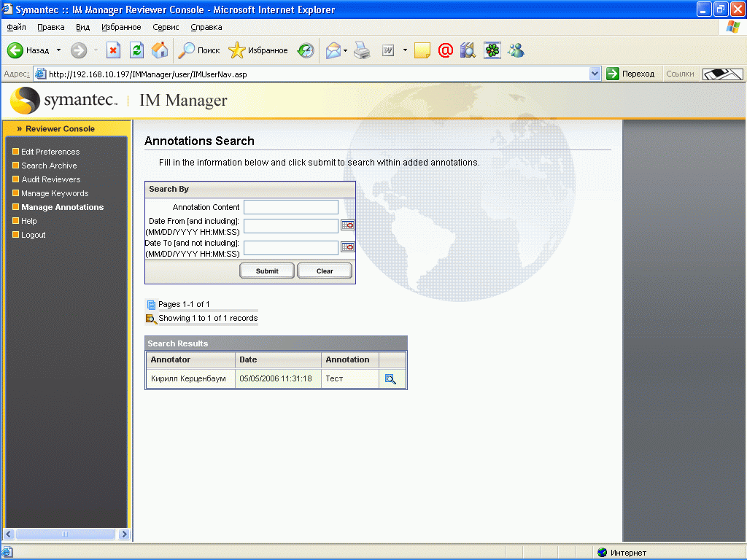Open the Избранное favorites star button
The height and width of the screenshot is (560, 747).
(x=258, y=50)
